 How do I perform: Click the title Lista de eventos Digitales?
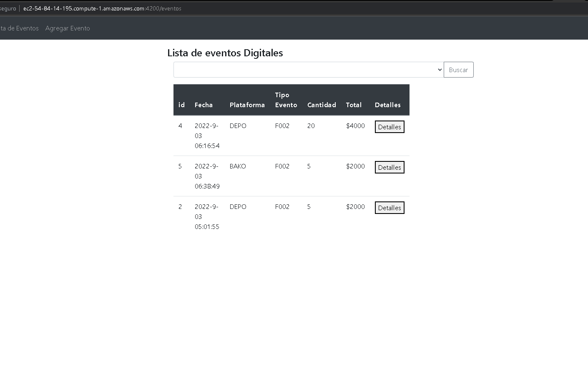point(225,53)
